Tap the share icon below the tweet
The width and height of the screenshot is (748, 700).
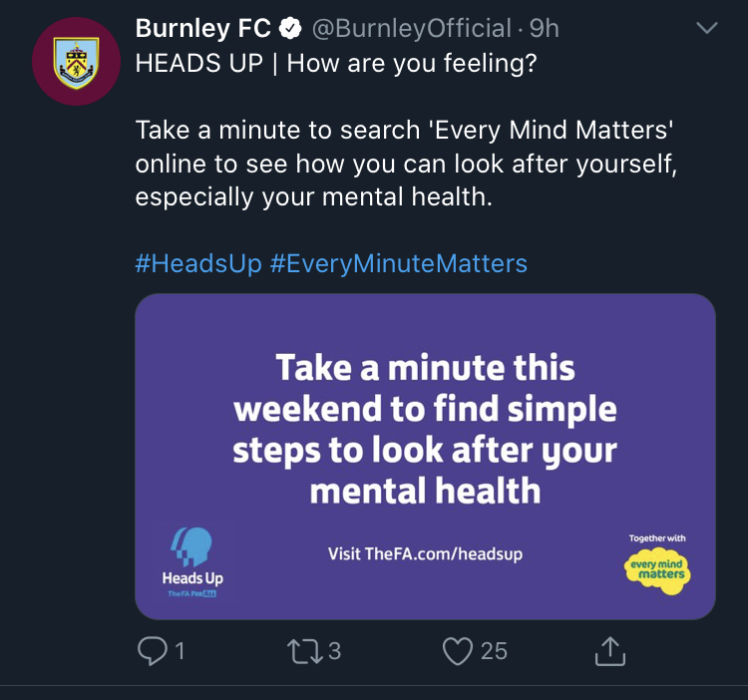(609, 651)
